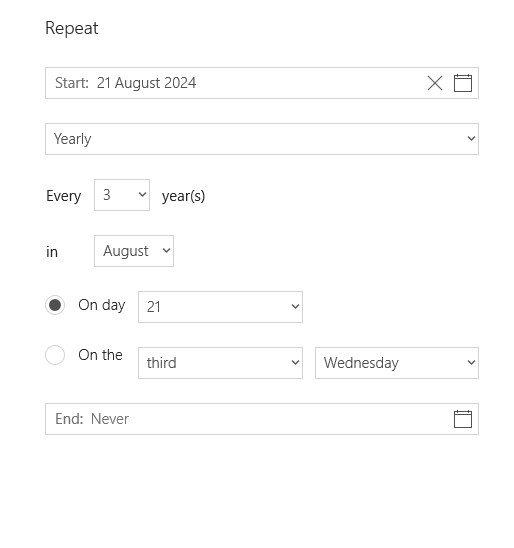Click the chevron arrow beside day 21
This screenshot has width=514, height=548.
[x=295, y=307]
